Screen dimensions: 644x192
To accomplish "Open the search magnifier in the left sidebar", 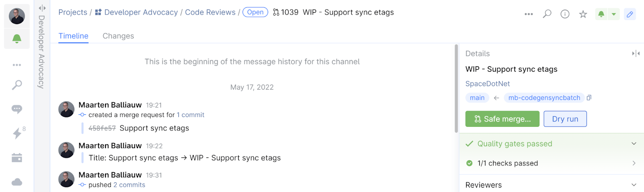I will [x=17, y=85].
